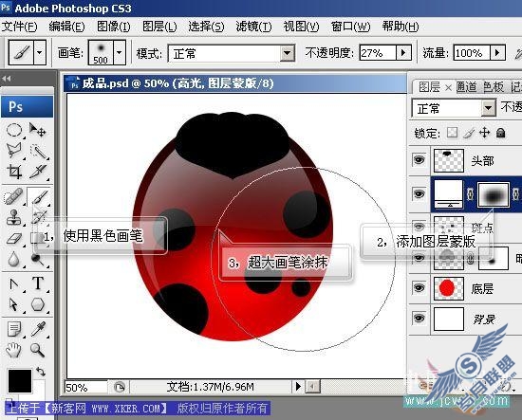Select the 高光 layer mask thumbnail
This screenshot has width=522, height=420.
[x=494, y=195]
